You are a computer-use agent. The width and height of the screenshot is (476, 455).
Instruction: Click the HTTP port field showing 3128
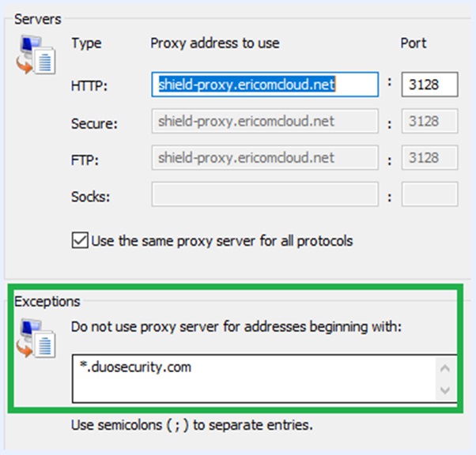pos(429,85)
